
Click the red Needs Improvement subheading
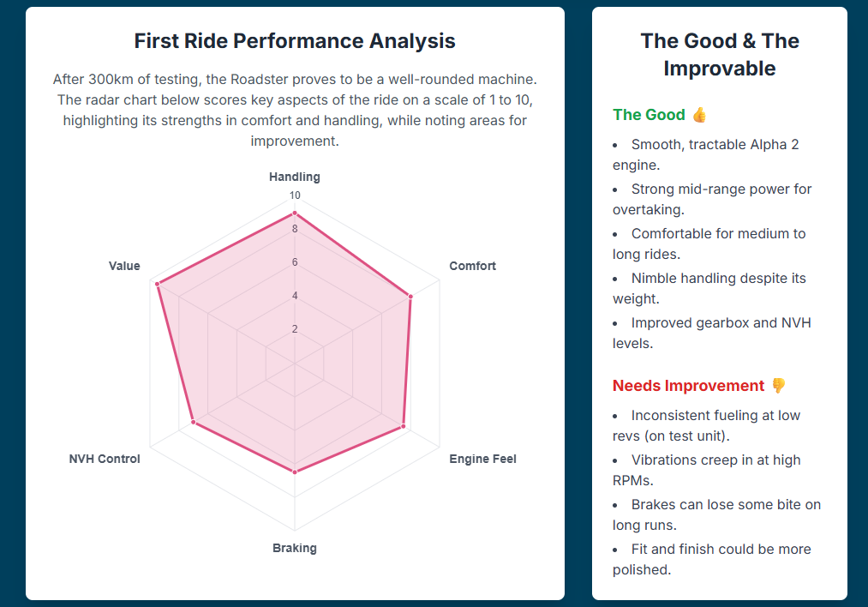point(688,386)
